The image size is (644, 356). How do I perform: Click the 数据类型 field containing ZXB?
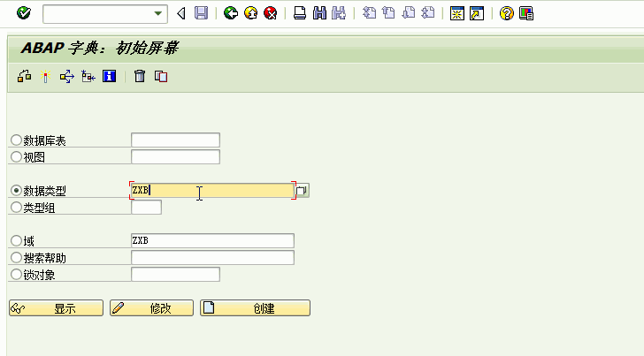tap(212, 190)
